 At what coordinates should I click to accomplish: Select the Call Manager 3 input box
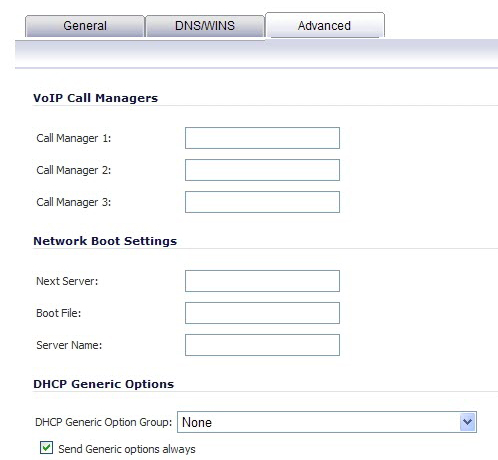(x=262, y=202)
